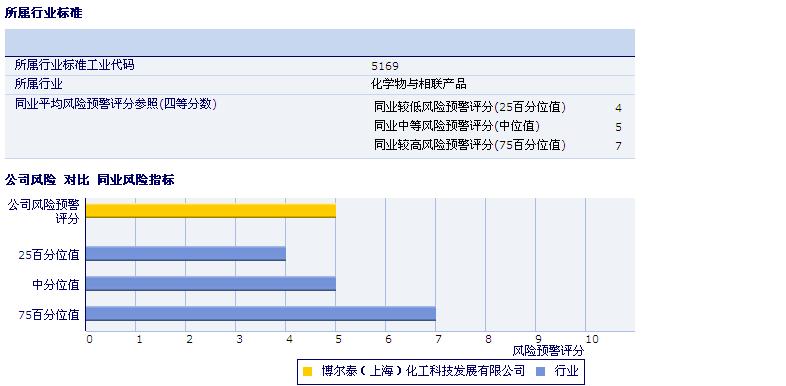The image size is (786, 386).
Task: Select the 25百分位值 blue bar
Action: click(x=185, y=254)
